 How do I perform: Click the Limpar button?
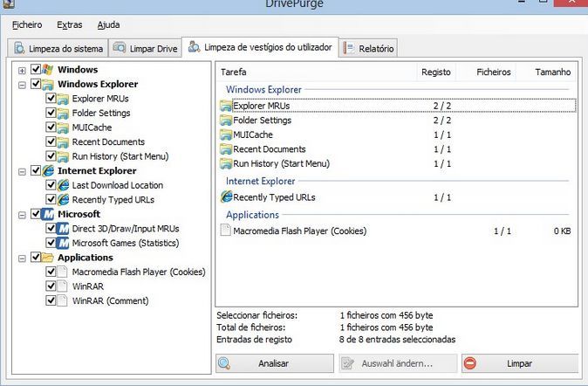click(x=520, y=363)
